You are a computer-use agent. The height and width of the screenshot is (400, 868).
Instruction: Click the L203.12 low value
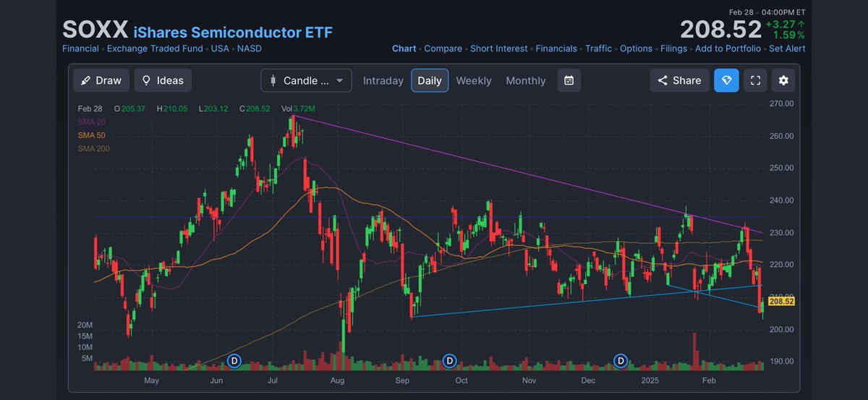click(213, 108)
